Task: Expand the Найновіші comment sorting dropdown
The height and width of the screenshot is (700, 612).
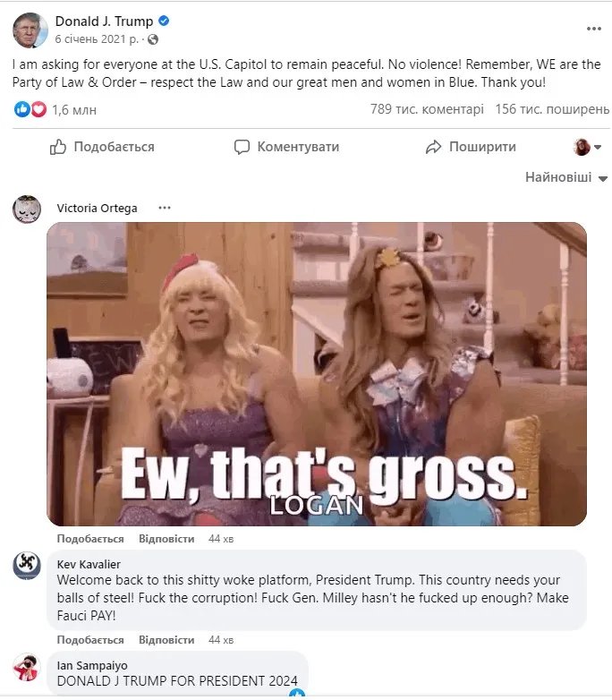Action: tap(566, 177)
